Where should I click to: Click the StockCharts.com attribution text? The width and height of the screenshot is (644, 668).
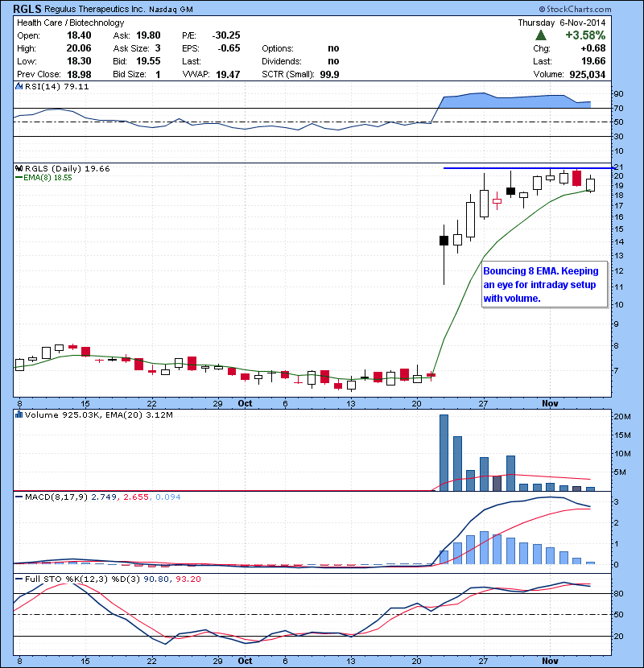[575, 9]
